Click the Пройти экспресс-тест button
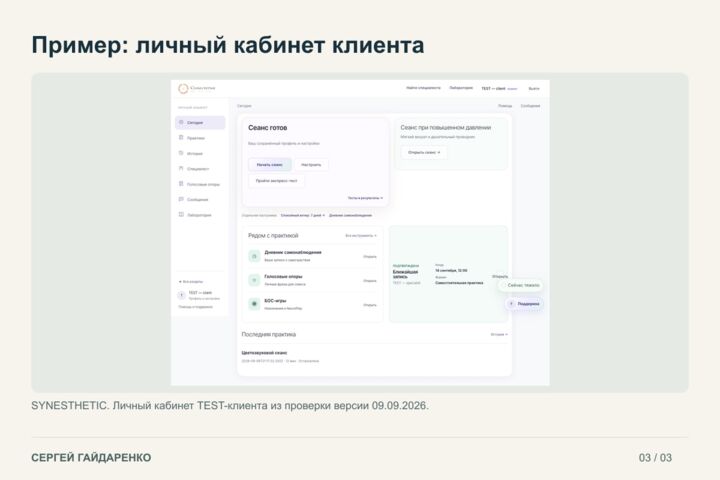This screenshot has width=720, height=480. pos(276,181)
